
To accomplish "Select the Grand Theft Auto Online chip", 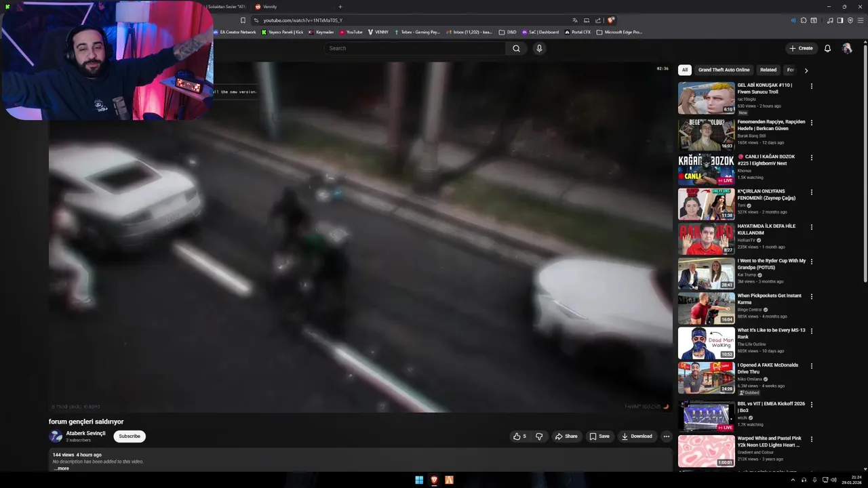I will [x=724, y=70].
